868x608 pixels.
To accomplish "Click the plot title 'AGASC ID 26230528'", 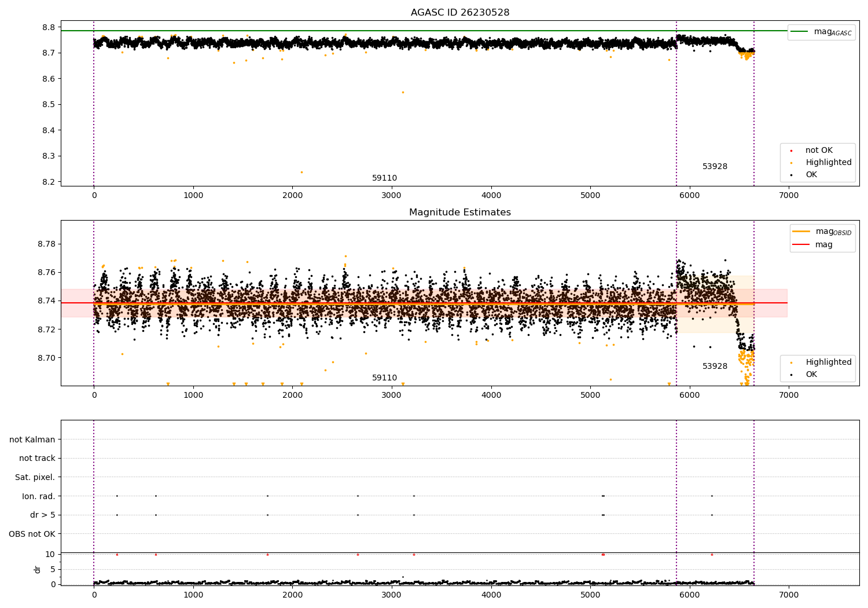I will pos(460,13).
